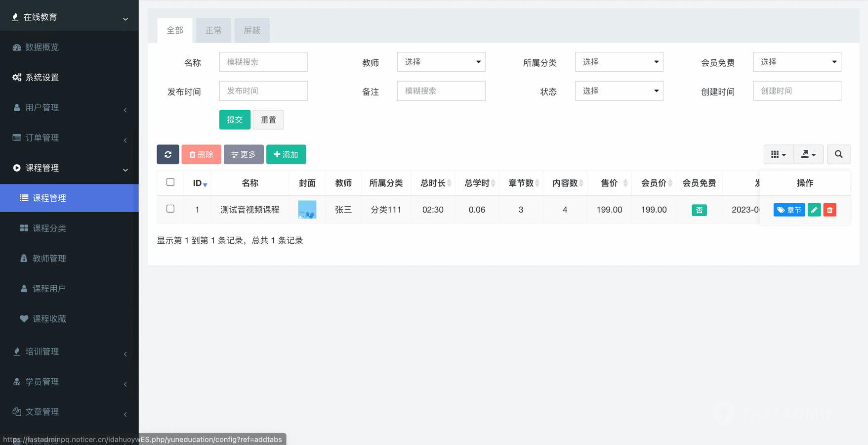Viewport: 868px width, 445px height.
Task: Switch to the 屏蔽 tab
Action: point(252,31)
